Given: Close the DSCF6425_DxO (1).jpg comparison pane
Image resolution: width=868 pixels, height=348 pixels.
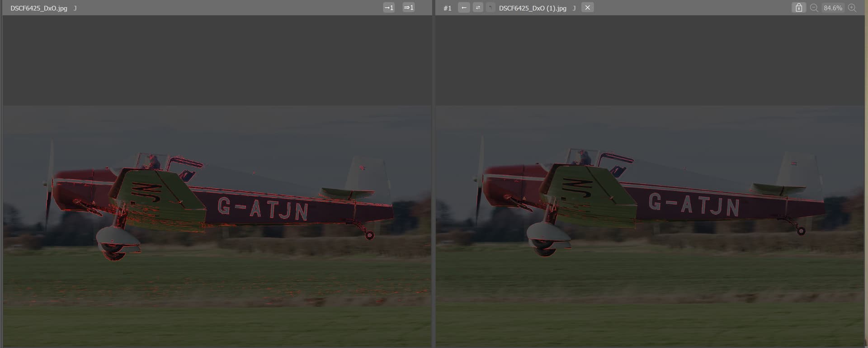Looking at the screenshot, I should pyautogui.click(x=587, y=8).
